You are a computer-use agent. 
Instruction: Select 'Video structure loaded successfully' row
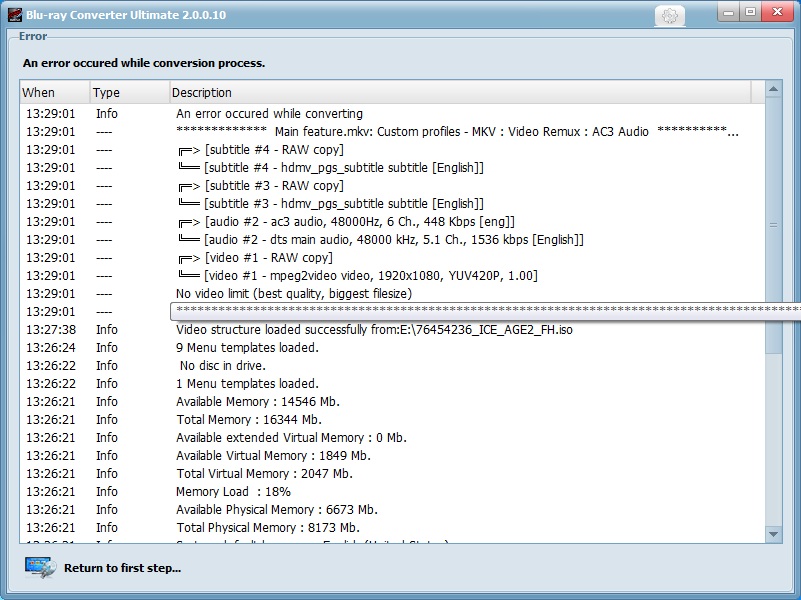click(x=392, y=329)
